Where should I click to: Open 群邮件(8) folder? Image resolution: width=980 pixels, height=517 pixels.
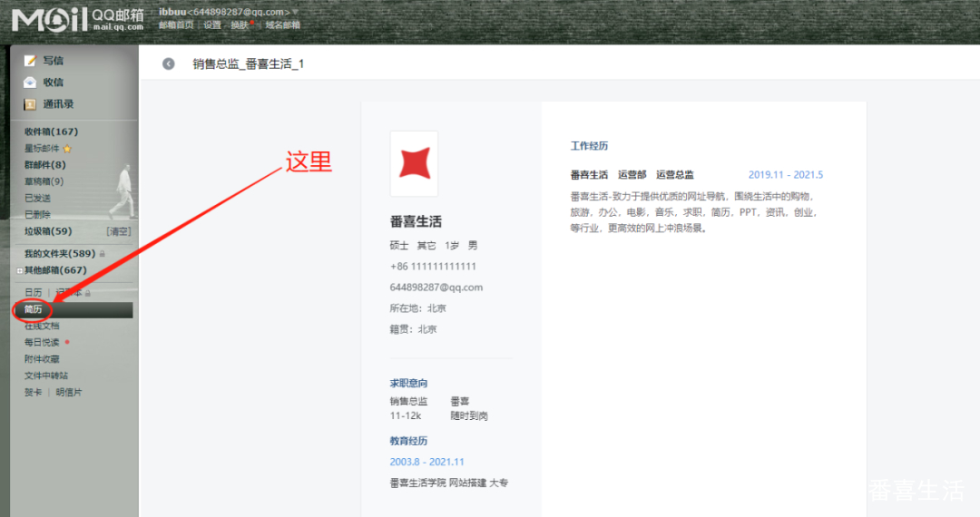coord(45,165)
